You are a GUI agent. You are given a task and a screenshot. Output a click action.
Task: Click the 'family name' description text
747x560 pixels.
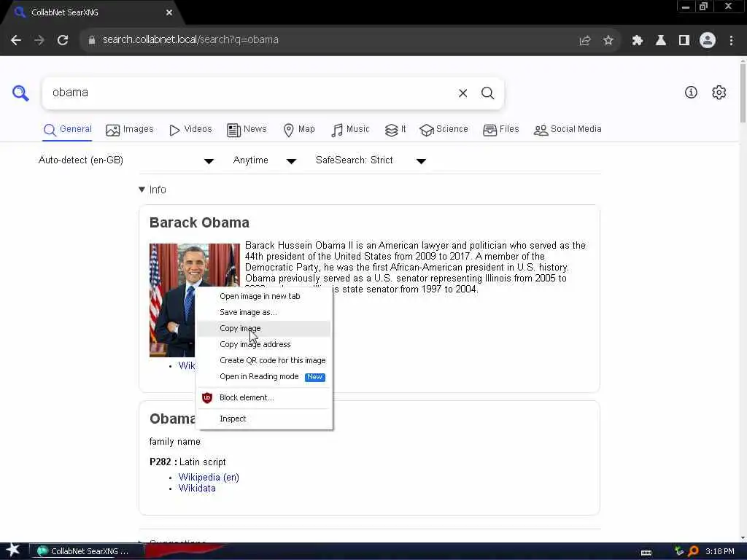[x=175, y=442]
